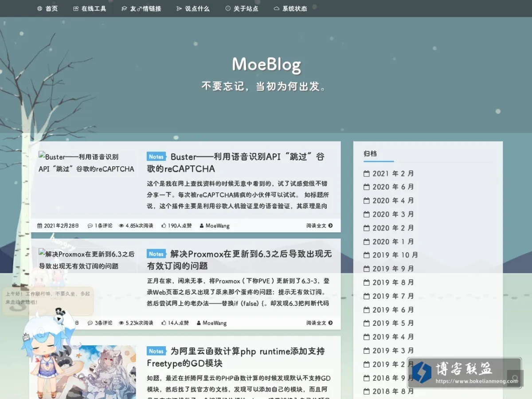This screenshot has height=399, width=532.
Task: Open the 首页 home menu item
Action: point(47,8)
